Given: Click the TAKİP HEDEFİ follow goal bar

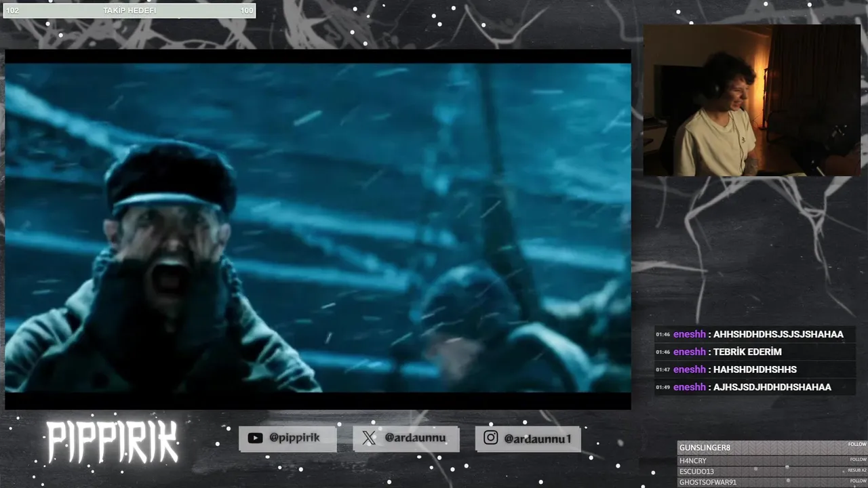Looking at the screenshot, I should 130,11.
